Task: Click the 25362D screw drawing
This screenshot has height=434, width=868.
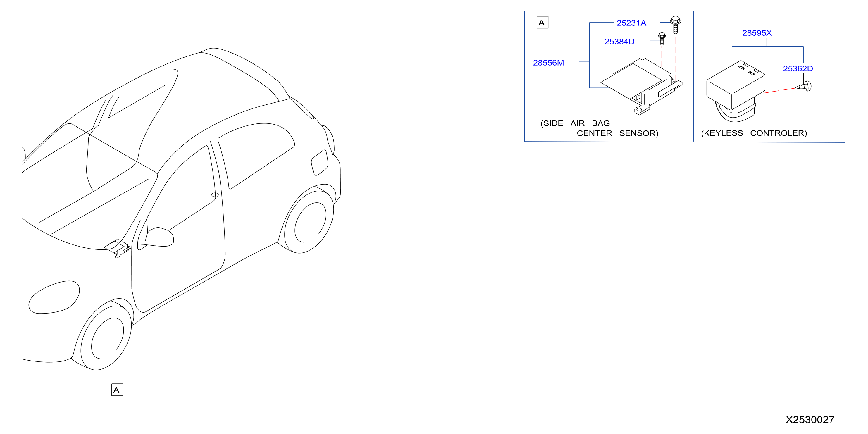Action: 804,86
